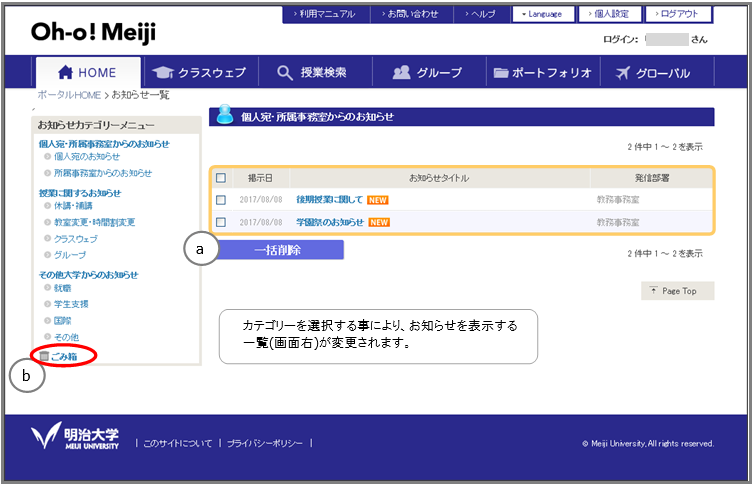
Task: Select the 休講・補講 category
Action: pos(73,206)
